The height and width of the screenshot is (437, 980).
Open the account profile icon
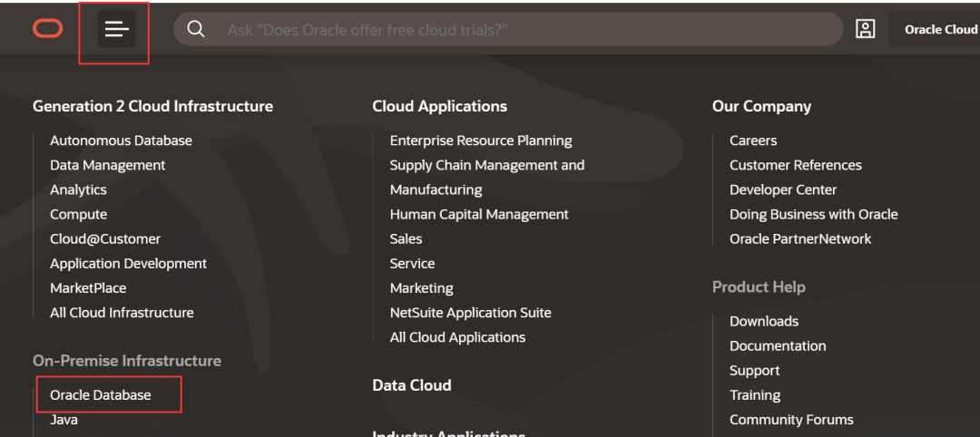coord(865,29)
